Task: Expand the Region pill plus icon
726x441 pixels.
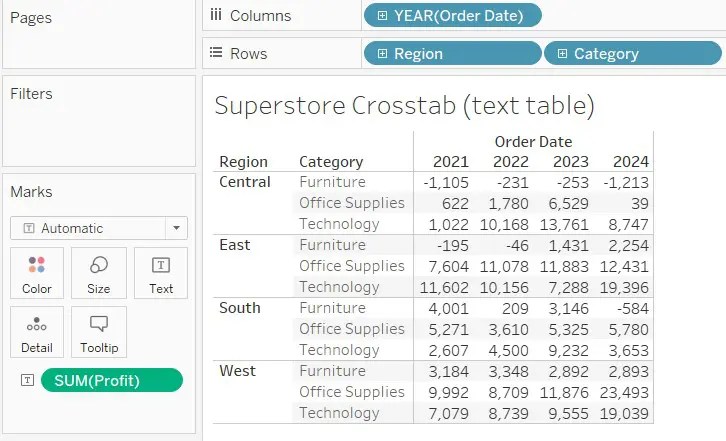Action: 382,53
